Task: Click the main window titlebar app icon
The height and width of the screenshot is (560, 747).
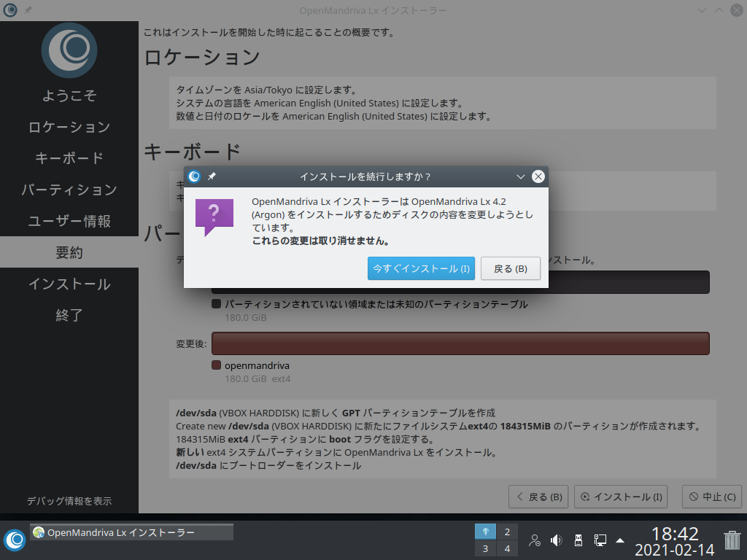Action: pyautogui.click(x=10, y=10)
